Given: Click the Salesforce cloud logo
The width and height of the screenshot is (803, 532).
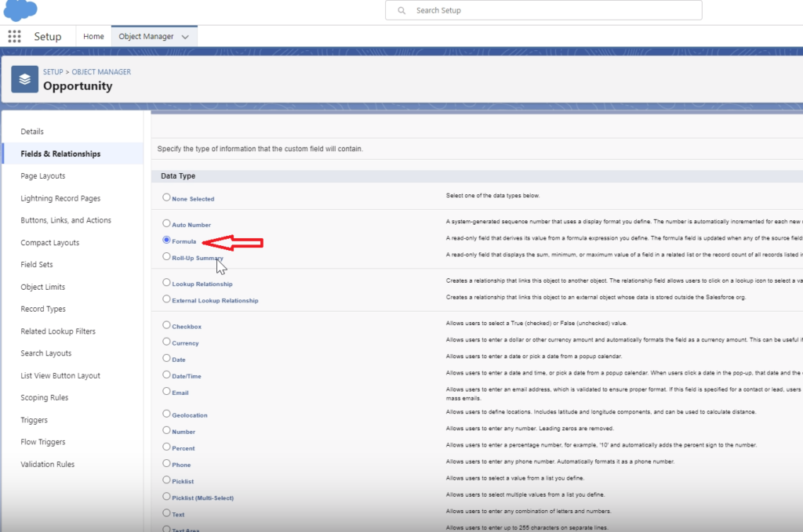Looking at the screenshot, I should (20, 9).
